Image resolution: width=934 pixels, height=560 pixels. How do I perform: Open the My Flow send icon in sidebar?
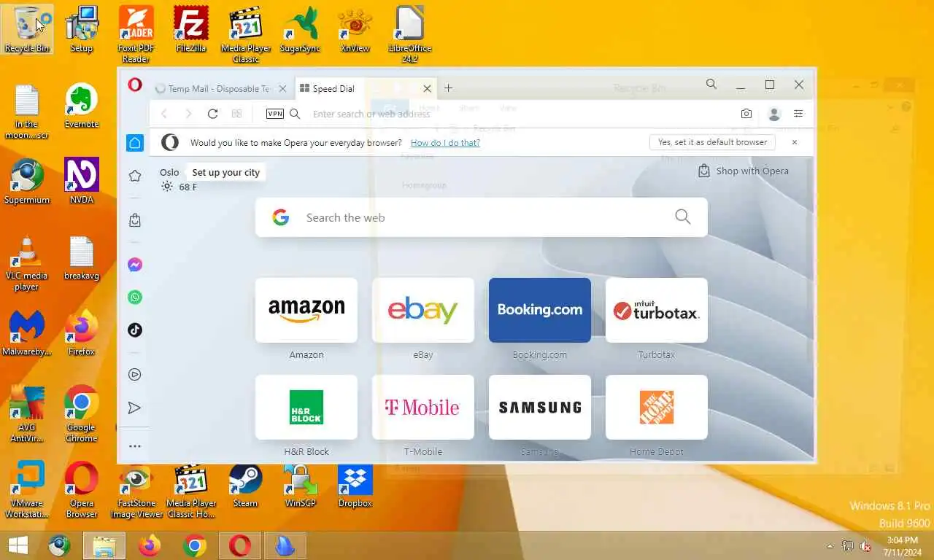point(135,408)
